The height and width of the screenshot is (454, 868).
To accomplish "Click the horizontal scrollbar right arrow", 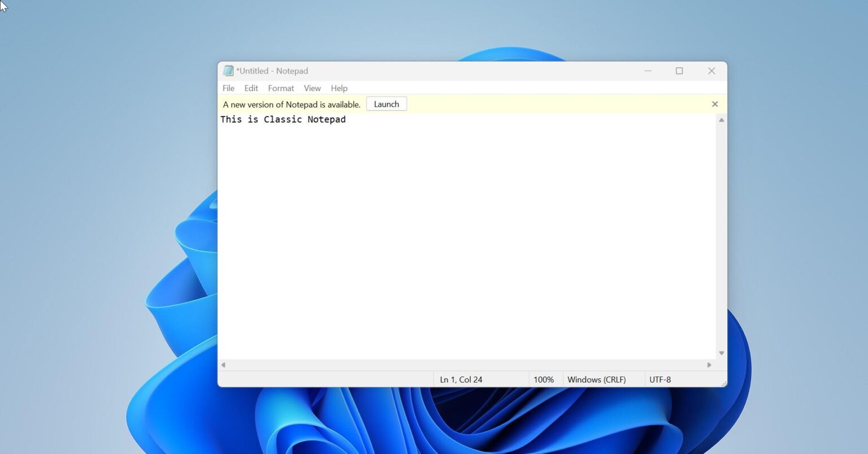I will (x=709, y=365).
